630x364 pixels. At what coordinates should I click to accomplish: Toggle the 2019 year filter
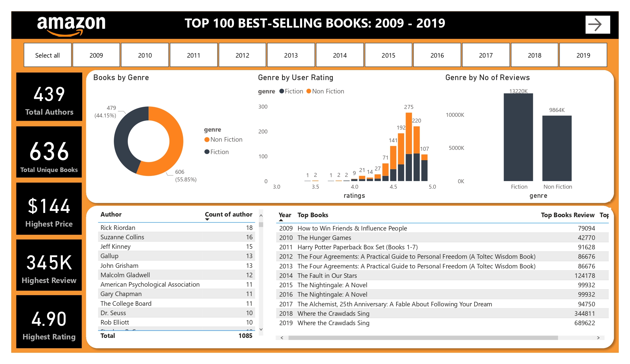tap(583, 55)
